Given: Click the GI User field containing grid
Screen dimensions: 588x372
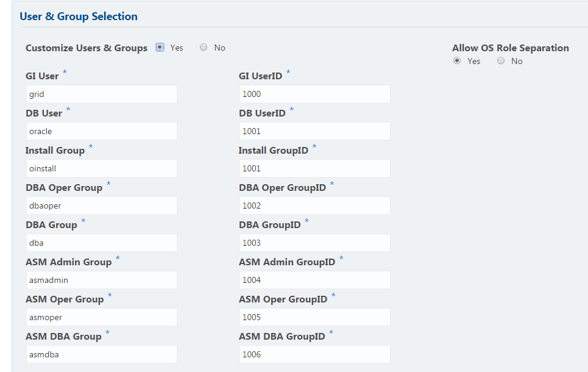Looking at the screenshot, I should (101, 94).
